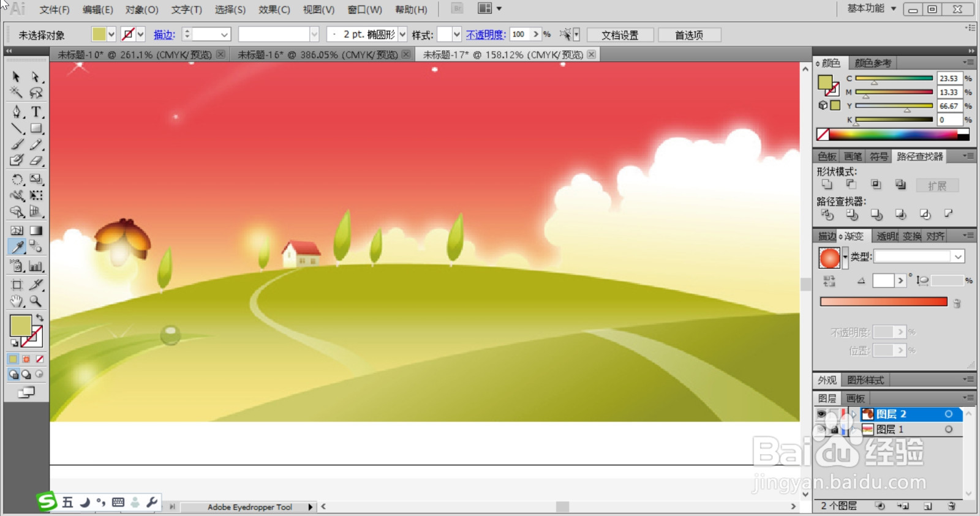Open the 文件(F) menu
Image resolution: width=980 pixels, height=516 pixels.
(55, 10)
